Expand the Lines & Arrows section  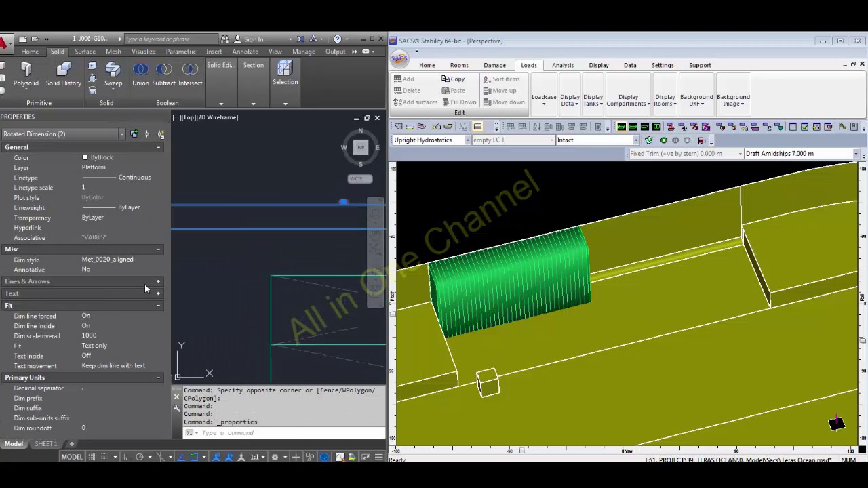click(x=158, y=281)
